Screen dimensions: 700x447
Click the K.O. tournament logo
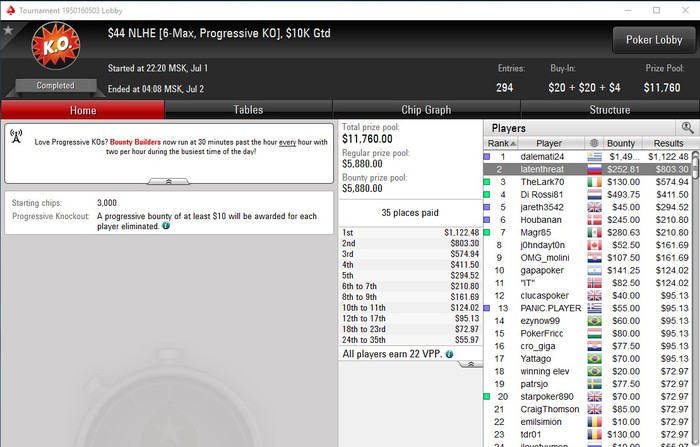tap(56, 46)
